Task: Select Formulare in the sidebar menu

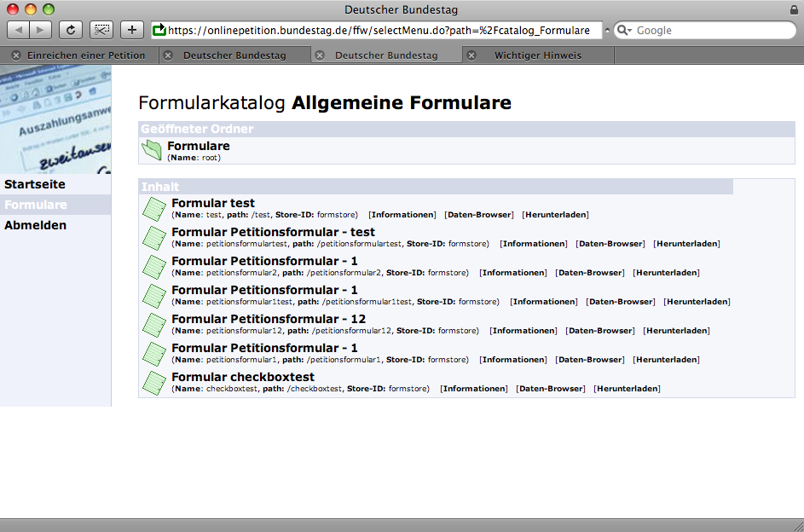Action: coord(36,205)
